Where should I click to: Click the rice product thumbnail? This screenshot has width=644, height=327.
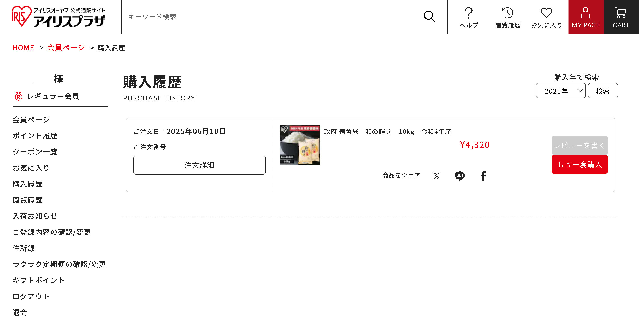click(x=300, y=145)
